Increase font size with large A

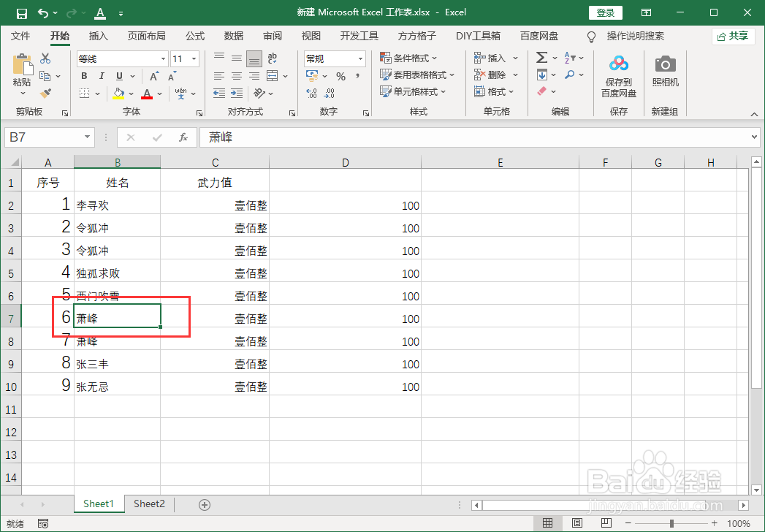tap(153, 76)
